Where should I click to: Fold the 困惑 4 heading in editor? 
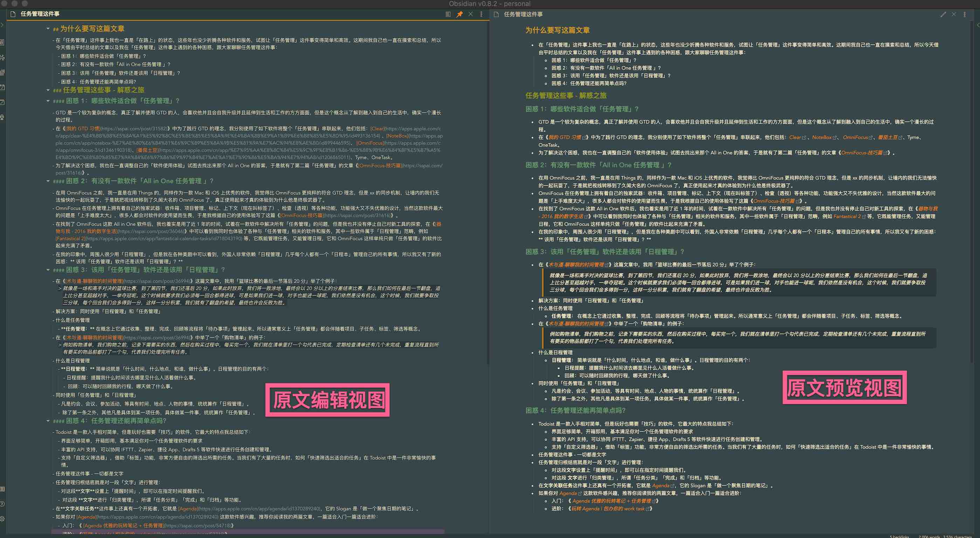(48, 421)
